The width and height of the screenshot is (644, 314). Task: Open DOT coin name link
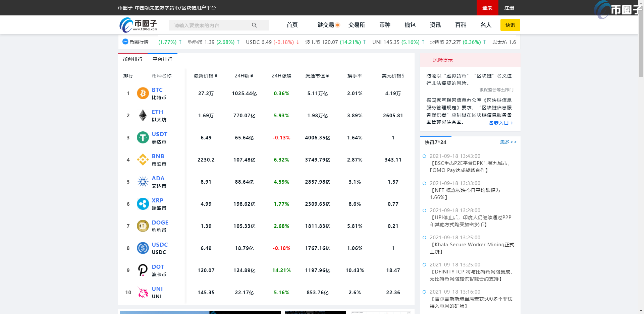[x=158, y=267]
